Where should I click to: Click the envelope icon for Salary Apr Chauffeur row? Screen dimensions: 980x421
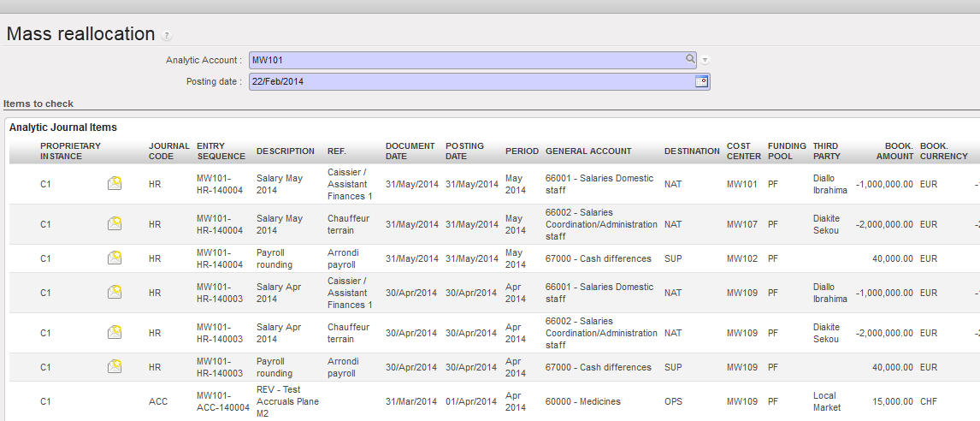point(115,333)
